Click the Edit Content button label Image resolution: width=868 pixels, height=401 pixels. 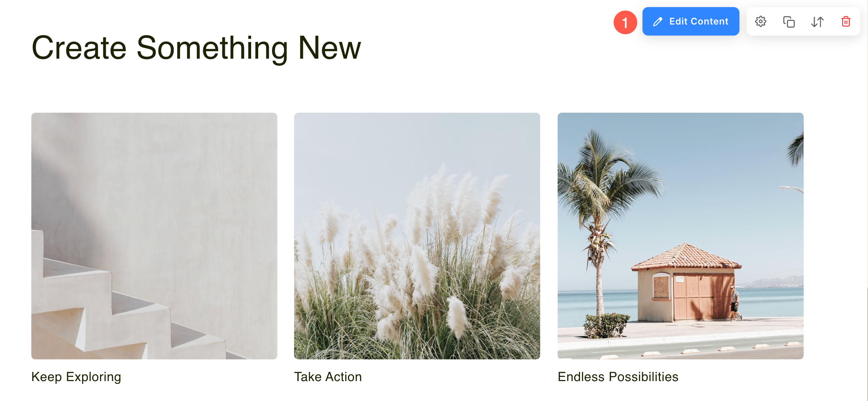click(x=699, y=21)
